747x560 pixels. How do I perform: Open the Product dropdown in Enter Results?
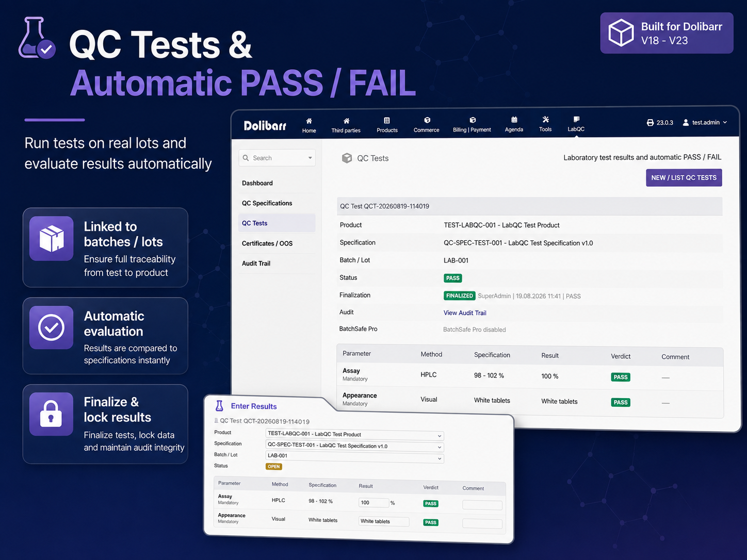(354, 435)
